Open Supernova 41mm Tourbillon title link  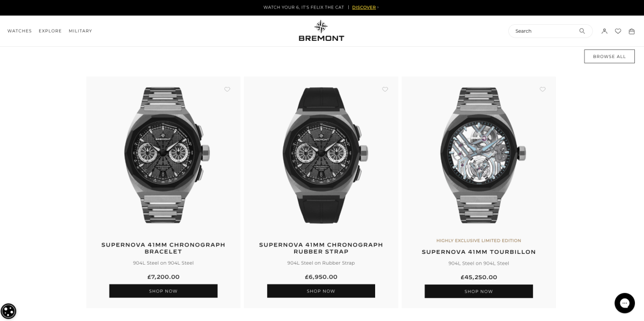tap(479, 252)
